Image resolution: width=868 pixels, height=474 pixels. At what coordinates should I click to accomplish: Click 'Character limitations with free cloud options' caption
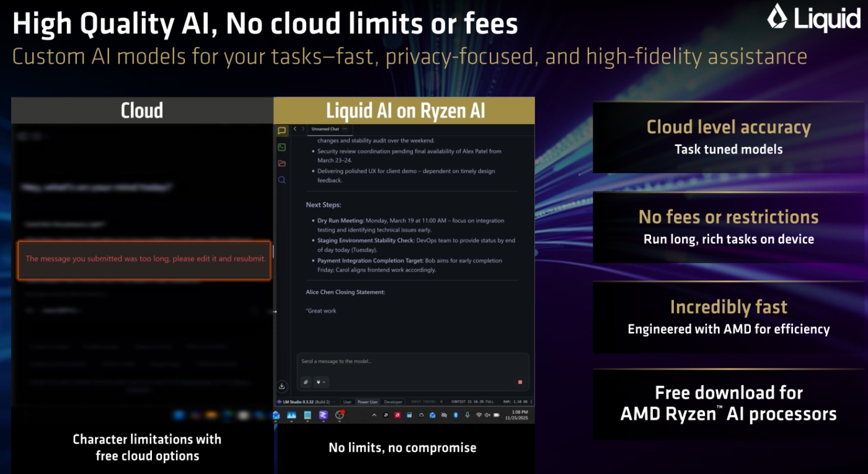point(147,447)
